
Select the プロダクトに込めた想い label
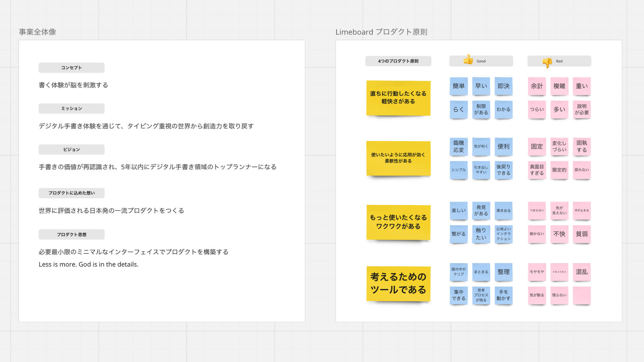point(71,193)
